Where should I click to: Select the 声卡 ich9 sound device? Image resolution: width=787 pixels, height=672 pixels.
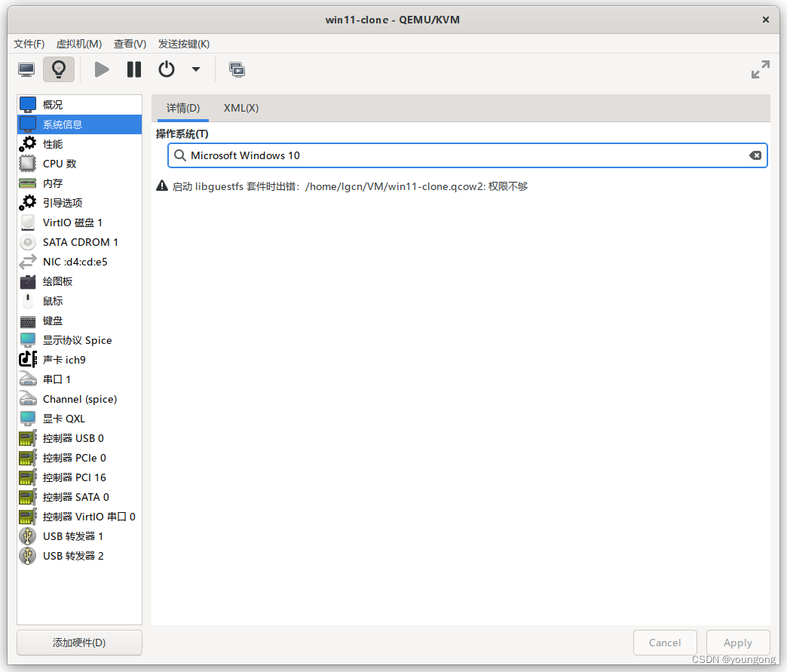(x=64, y=359)
